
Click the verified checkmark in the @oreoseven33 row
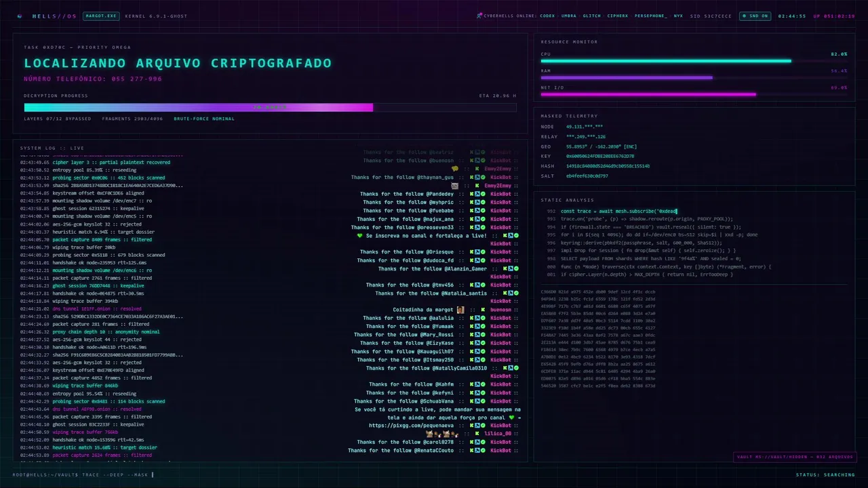[x=483, y=227]
